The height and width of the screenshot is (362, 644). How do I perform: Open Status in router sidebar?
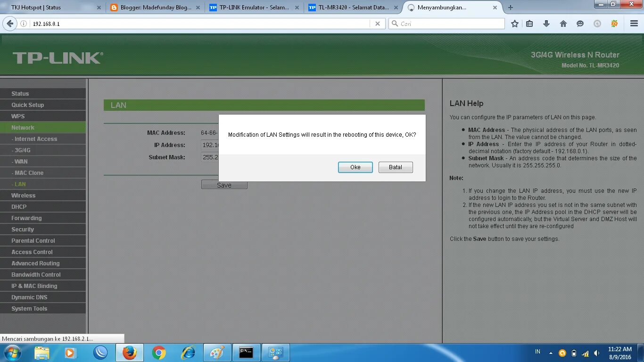[x=43, y=94]
